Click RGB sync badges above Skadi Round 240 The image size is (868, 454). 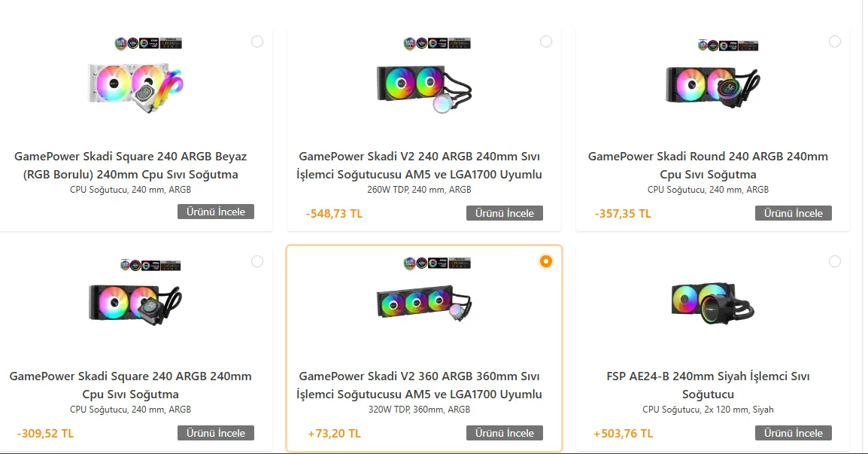(x=727, y=45)
